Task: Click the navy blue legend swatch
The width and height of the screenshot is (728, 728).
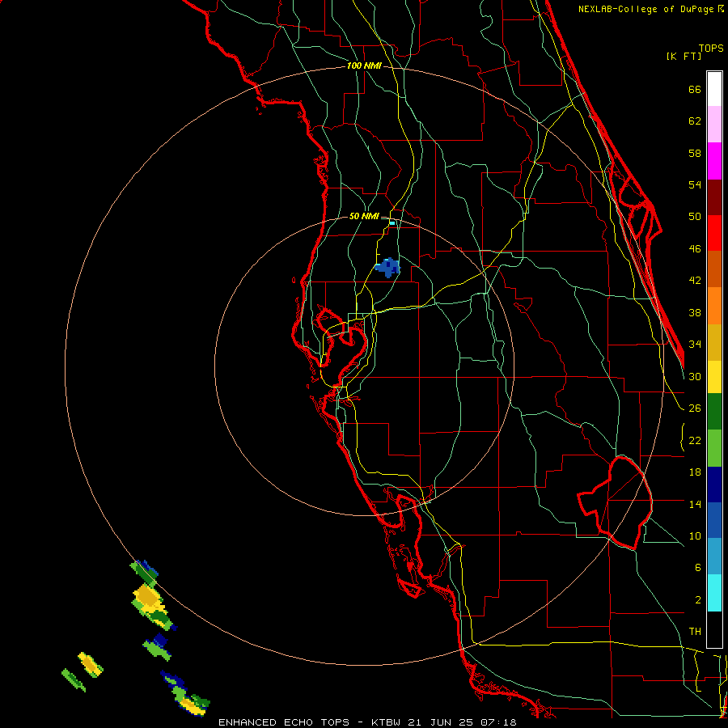Action: [x=714, y=485]
